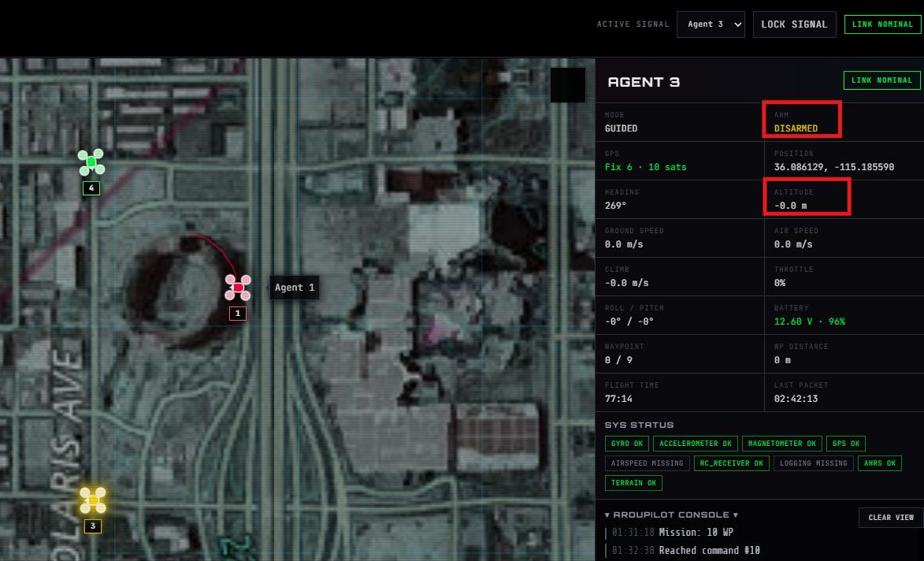
Task: Click the altitude value -0.0 m
Action: pyautogui.click(x=790, y=206)
